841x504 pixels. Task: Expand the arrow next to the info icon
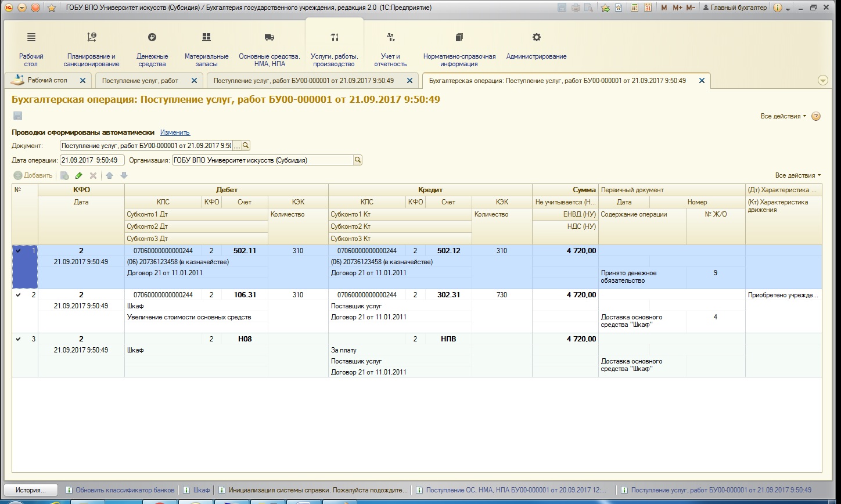pyautogui.click(x=788, y=9)
